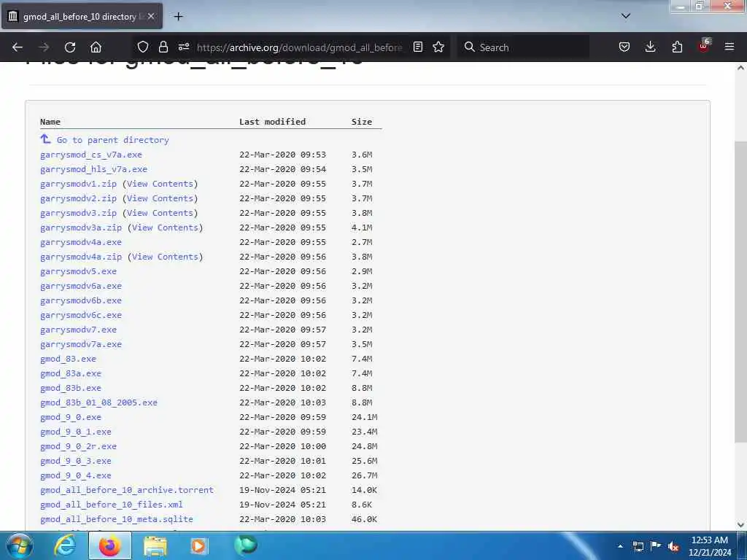Open garrysmodv2.zip file link
This screenshot has height=560, width=747.
point(78,198)
